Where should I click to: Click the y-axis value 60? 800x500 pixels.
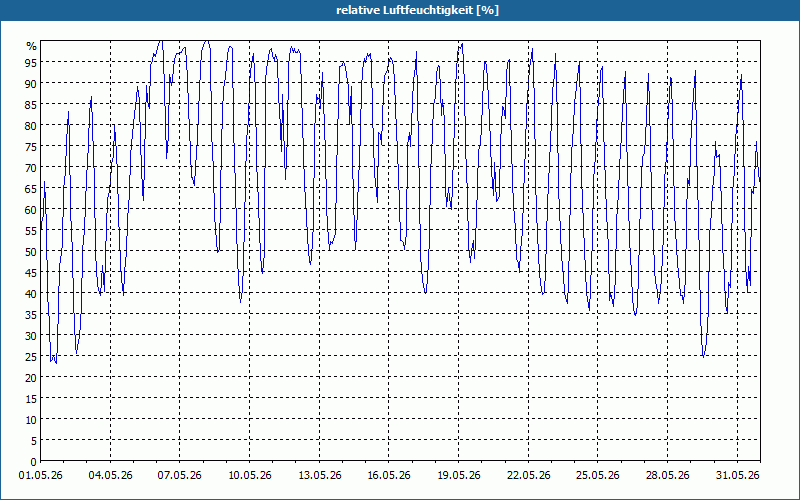(31, 209)
